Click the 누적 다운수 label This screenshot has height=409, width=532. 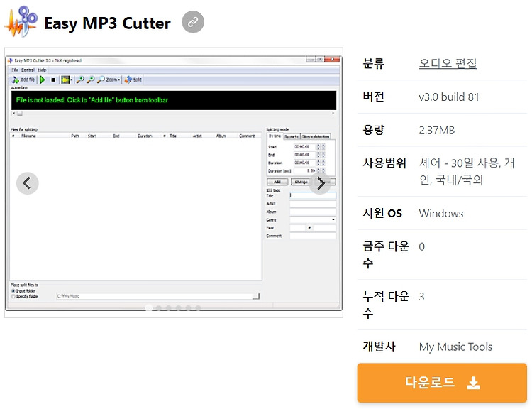[386, 305]
